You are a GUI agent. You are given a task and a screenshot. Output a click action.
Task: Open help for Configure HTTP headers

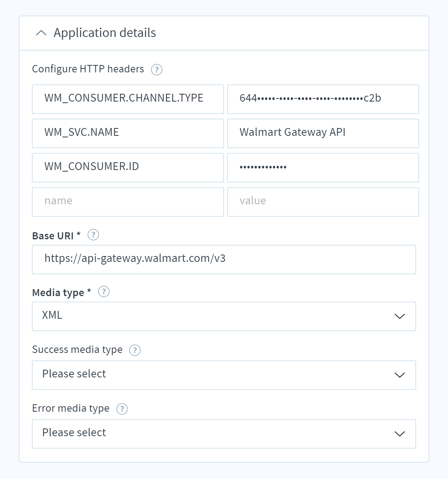coord(156,70)
